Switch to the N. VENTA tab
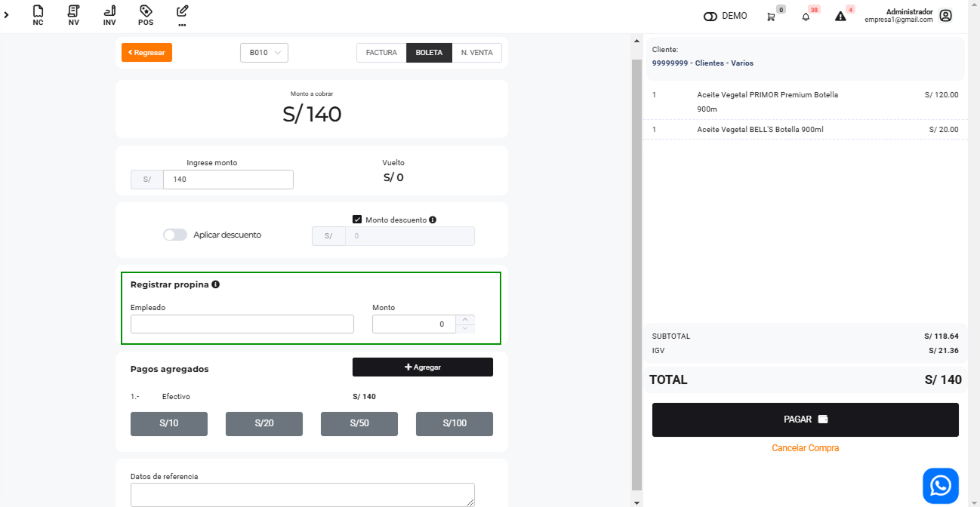The height and width of the screenshot is (507, 980). click(476, 53)
